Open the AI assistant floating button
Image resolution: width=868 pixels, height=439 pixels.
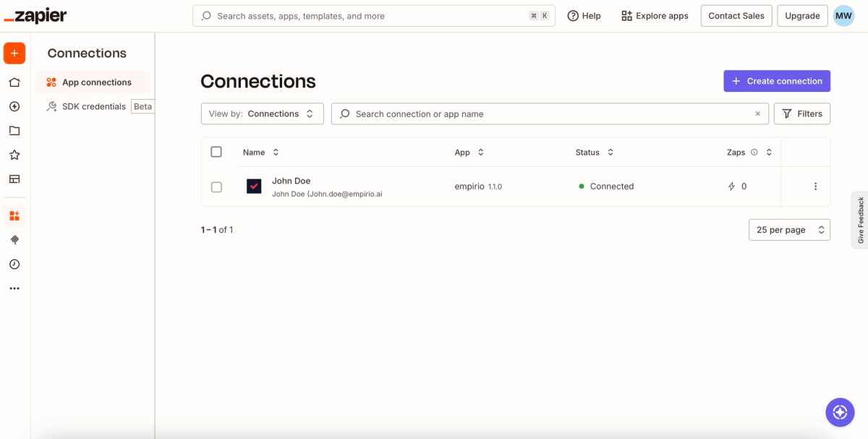coord(840,412)
